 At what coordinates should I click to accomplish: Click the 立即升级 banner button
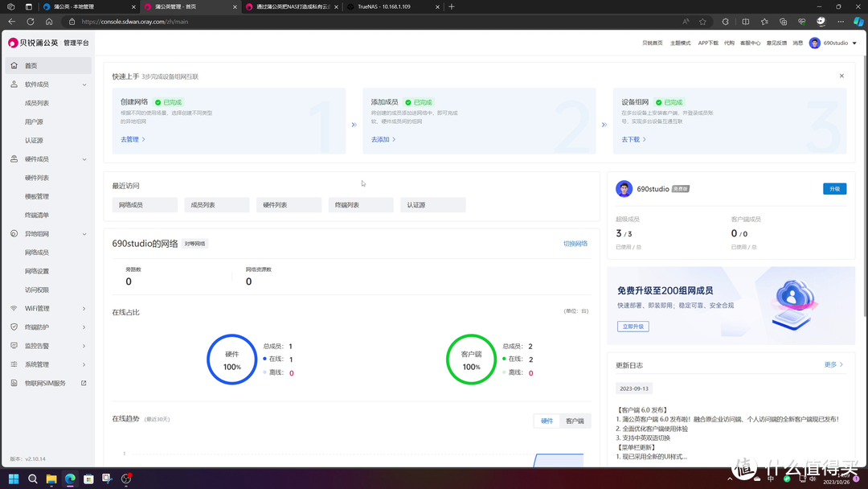tap(633, 327)
